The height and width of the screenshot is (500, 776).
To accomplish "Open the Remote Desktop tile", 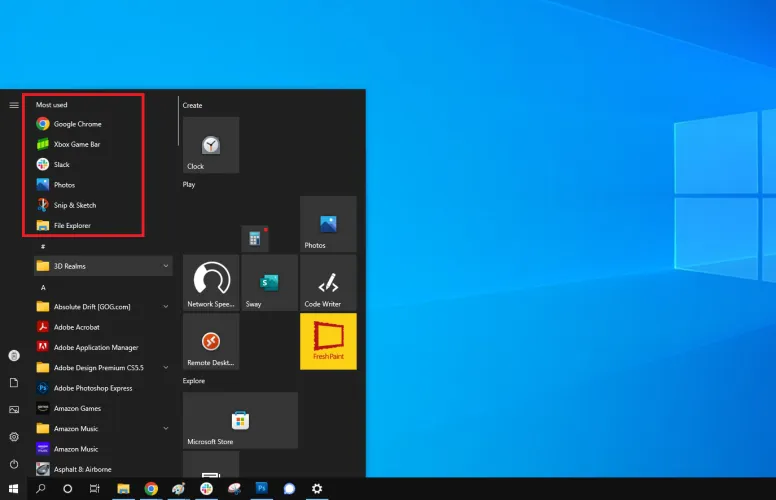I will click(x=210, y=341).
